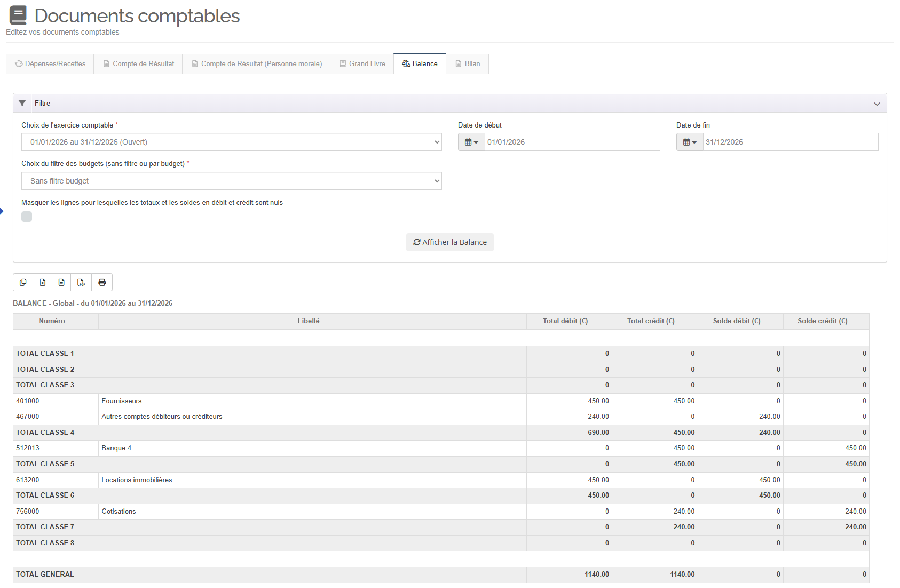Export the balance as PDF

81,282
